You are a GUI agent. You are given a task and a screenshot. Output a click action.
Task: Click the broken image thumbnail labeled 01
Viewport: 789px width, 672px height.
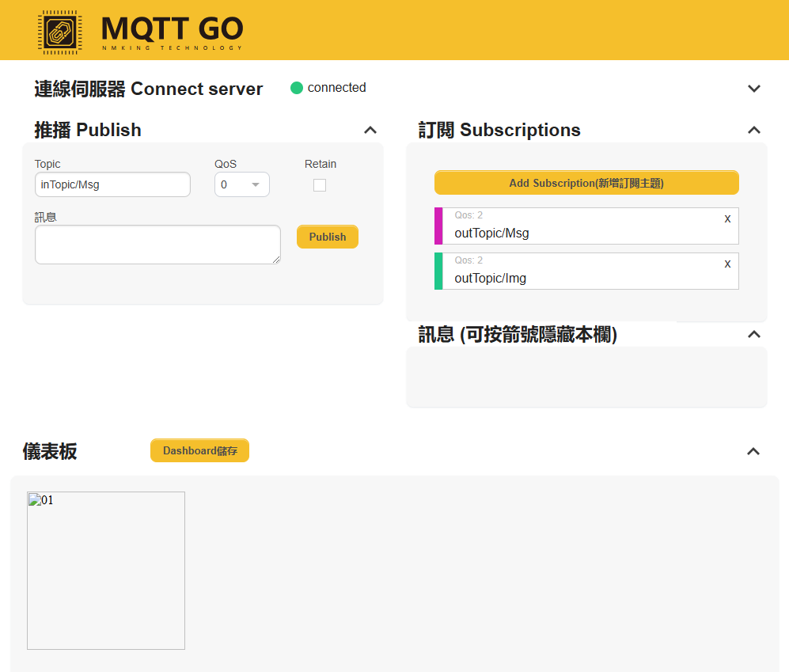tap(106, 570)
